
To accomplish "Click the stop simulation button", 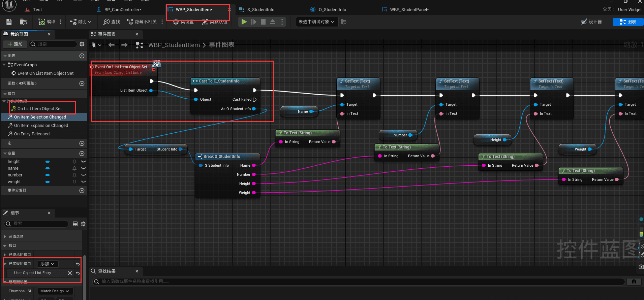I will [263, 22].
